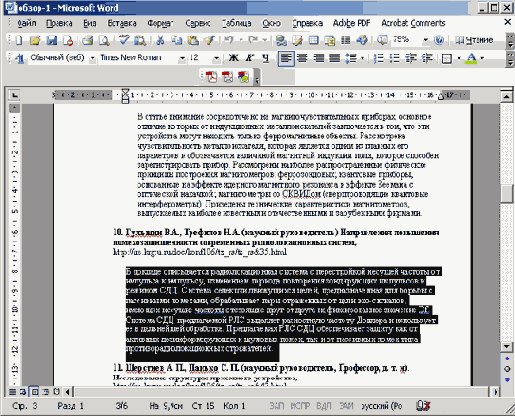Expand the style dropdown Обычный
This screenshot has height=416, width=515.
(92, 58)
